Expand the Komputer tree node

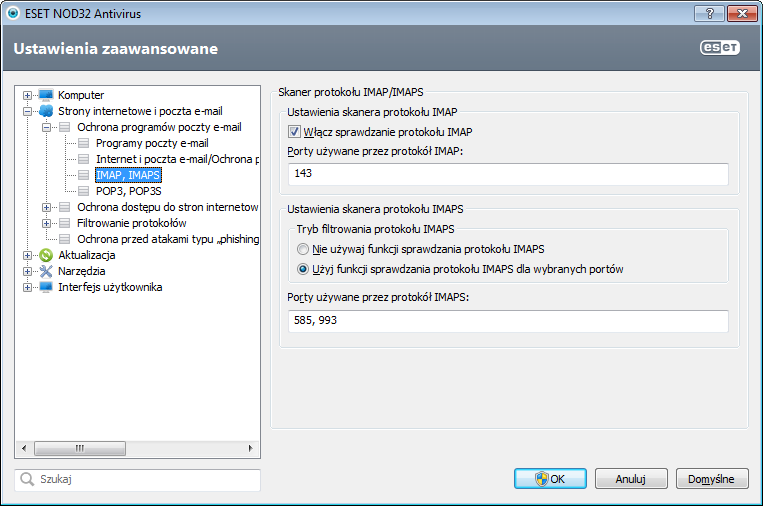pos(27,95)
